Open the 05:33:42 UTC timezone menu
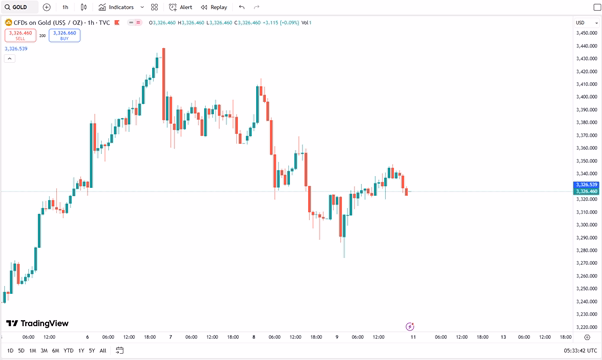 [580, 350]
